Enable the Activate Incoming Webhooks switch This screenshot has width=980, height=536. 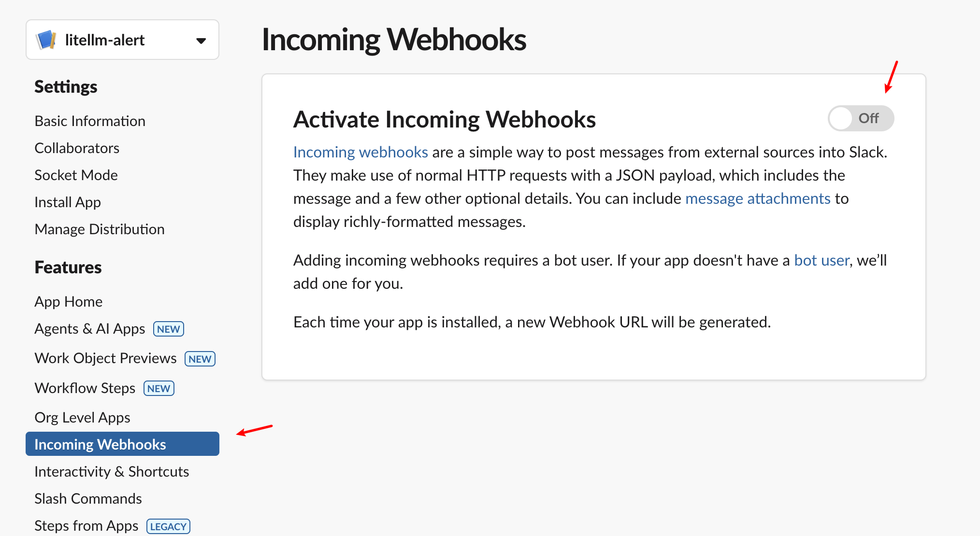coord(861,118)
